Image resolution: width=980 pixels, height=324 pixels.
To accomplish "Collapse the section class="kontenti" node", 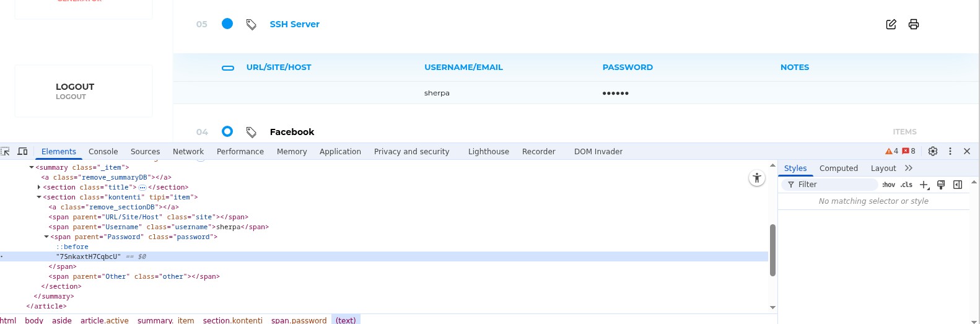I will pos(39,197).
